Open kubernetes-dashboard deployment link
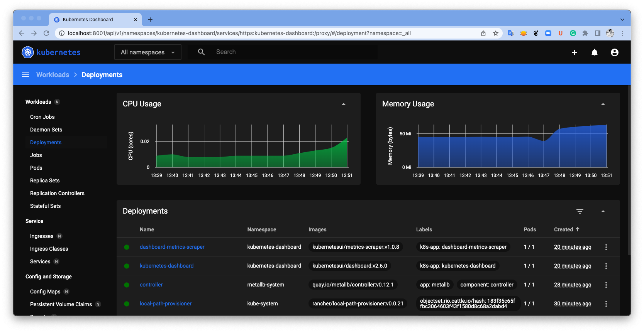 coord(167,266)
